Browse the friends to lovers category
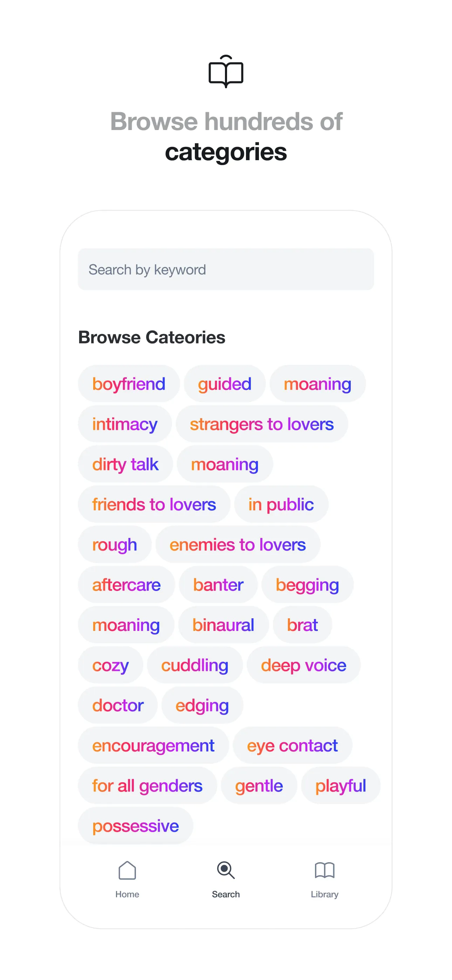 (154, 505)
